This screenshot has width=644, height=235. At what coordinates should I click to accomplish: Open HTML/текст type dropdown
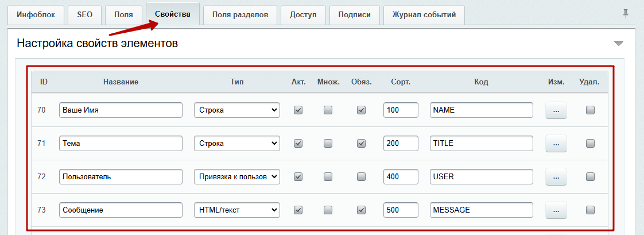pos(237,210)
